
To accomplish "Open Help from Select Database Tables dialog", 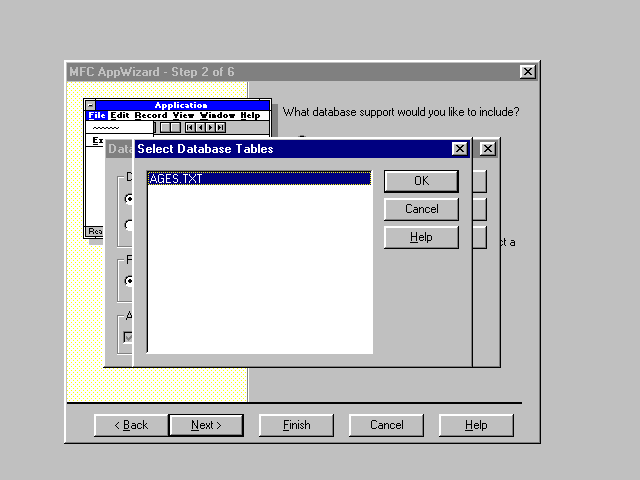I will [421, 237].
